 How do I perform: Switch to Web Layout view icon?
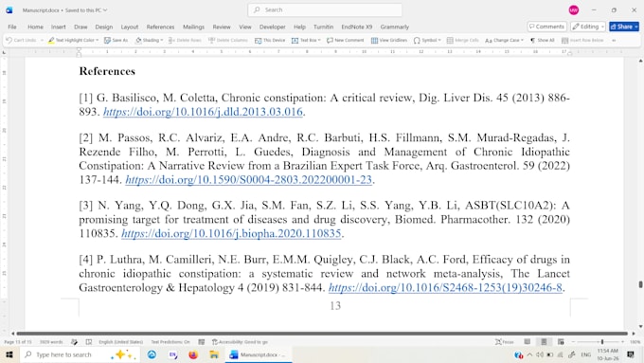[561, 342]
